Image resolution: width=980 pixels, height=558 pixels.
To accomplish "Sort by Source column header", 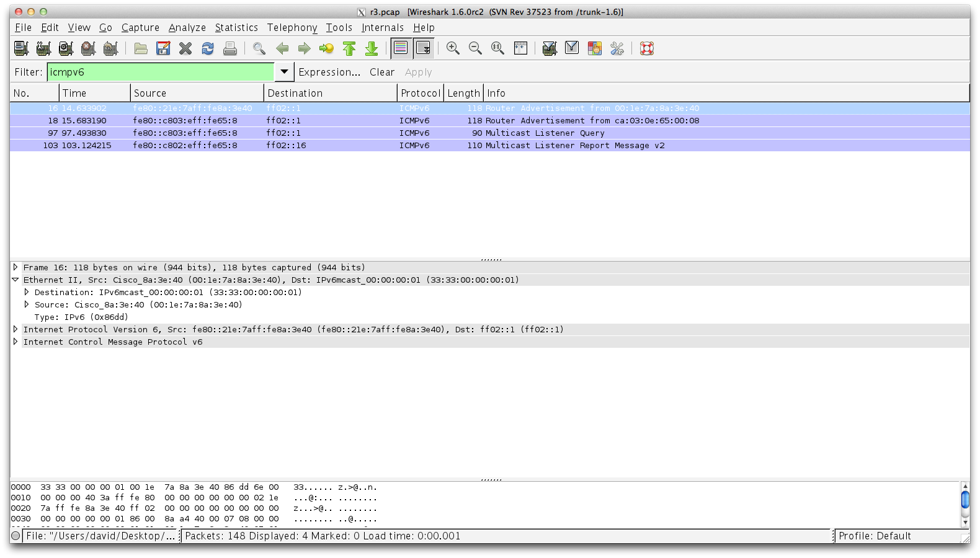I will pos(197,93).
